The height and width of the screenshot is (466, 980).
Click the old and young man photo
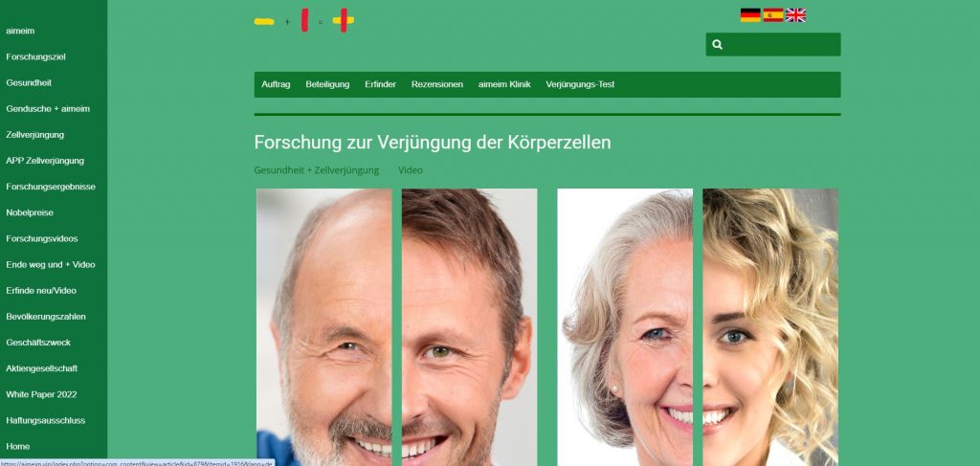(397, 326)
